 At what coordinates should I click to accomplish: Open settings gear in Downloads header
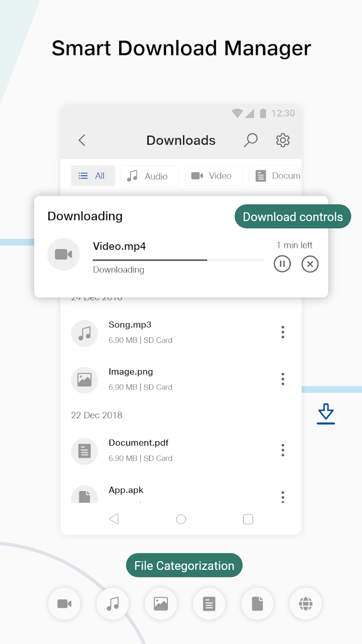click(283, 140)
